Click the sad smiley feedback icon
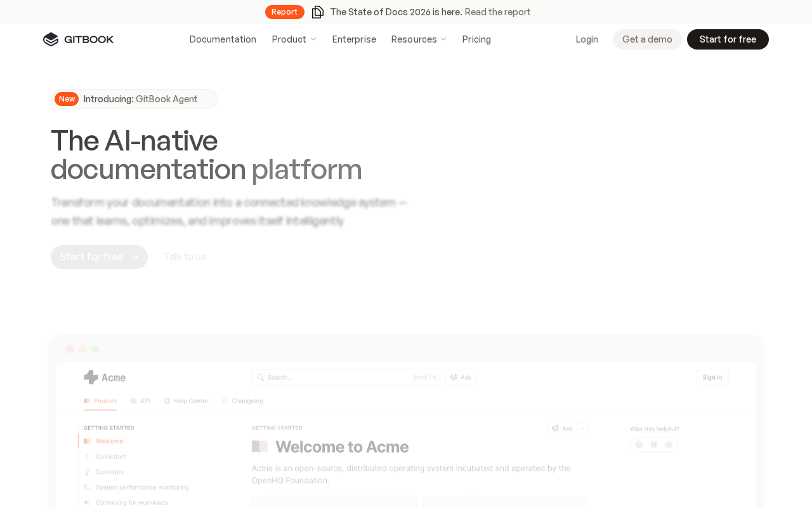The image size is (812, 508). 669,444
